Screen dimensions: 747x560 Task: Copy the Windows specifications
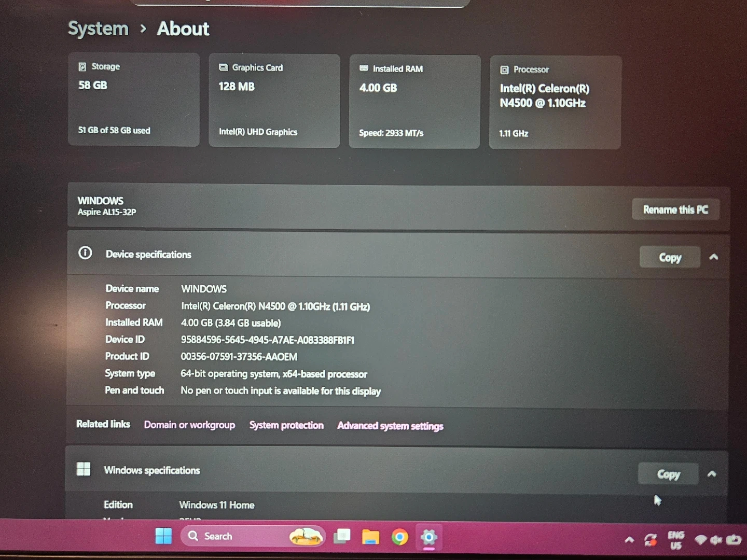[668, 474]
